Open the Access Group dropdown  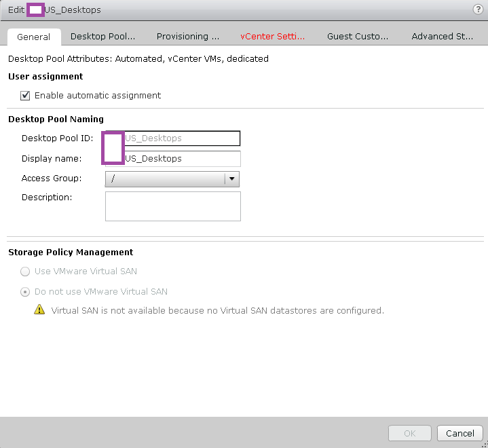point(172,179)
